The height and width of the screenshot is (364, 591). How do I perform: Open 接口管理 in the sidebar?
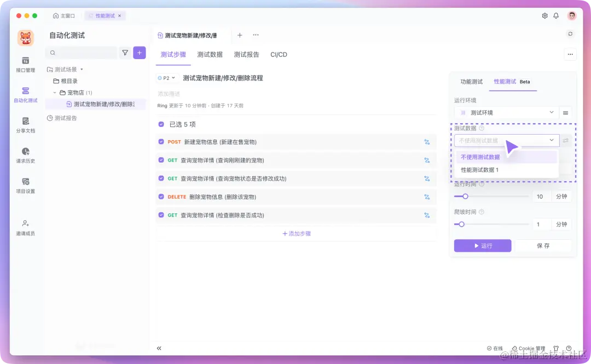(25, 65)
